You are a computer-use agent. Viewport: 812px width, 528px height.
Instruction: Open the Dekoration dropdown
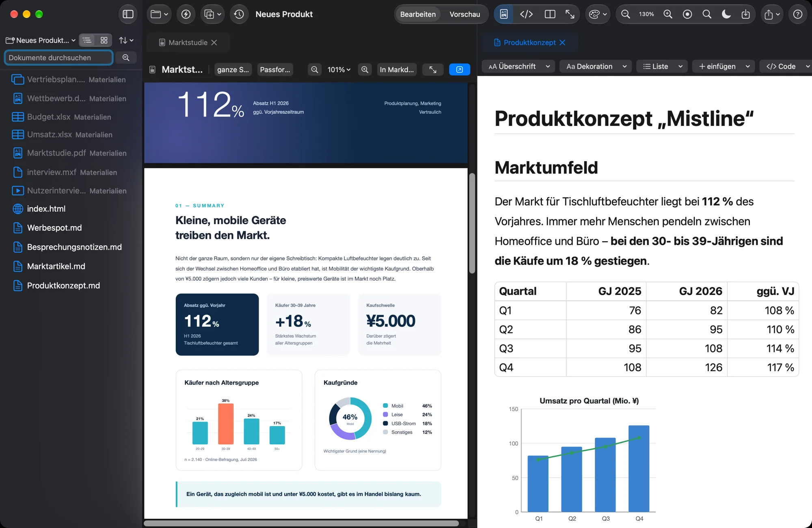tap(596, 66)
